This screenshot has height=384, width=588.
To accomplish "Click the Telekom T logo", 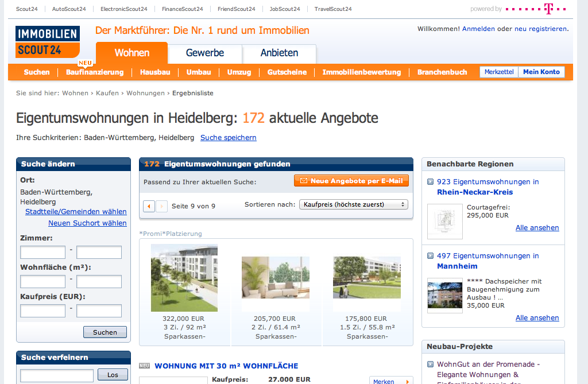I will pyautogui.click(x=548, y=9).
